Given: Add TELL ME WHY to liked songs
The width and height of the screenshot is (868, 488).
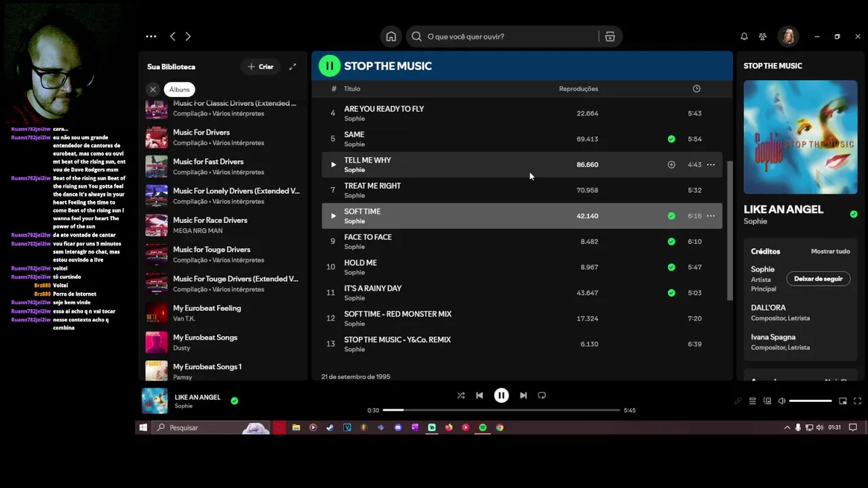Looking at the screenshot, I should pyautogui.click(x=671, y=165).
